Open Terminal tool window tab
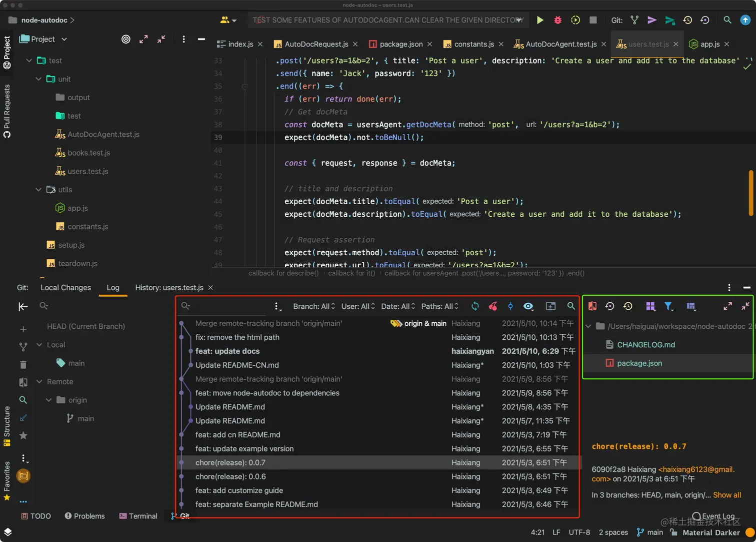Viewport: 756px width, 542px height. point(138,516)
